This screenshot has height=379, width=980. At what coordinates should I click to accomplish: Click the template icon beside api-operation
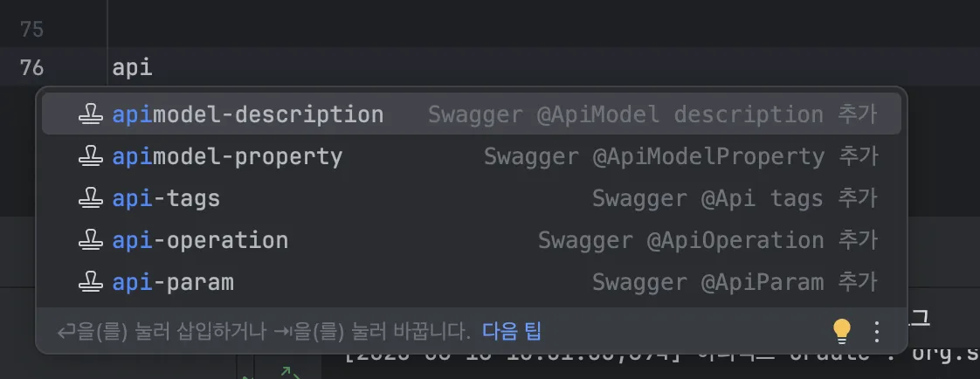click(x=90, y=241)
